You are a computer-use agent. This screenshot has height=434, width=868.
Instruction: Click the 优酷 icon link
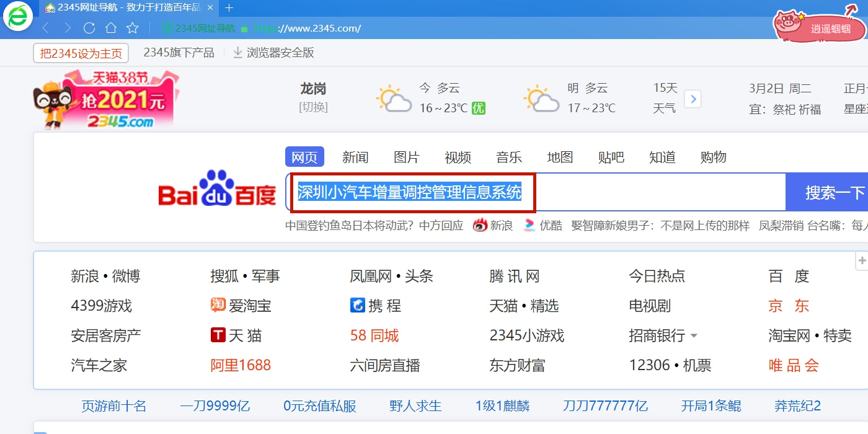(x=529, y=226)
